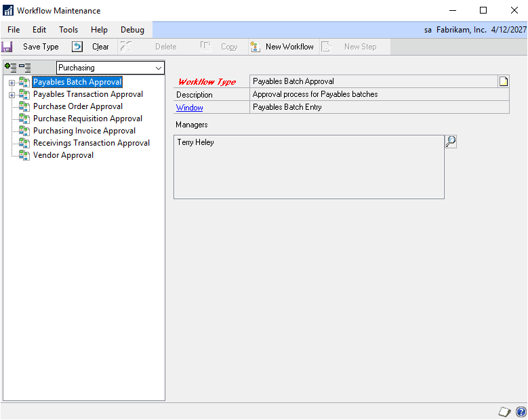Minimize the Workflow Maintenance window
The height and width of the screenshot is (420, 528).
point(453,10)
